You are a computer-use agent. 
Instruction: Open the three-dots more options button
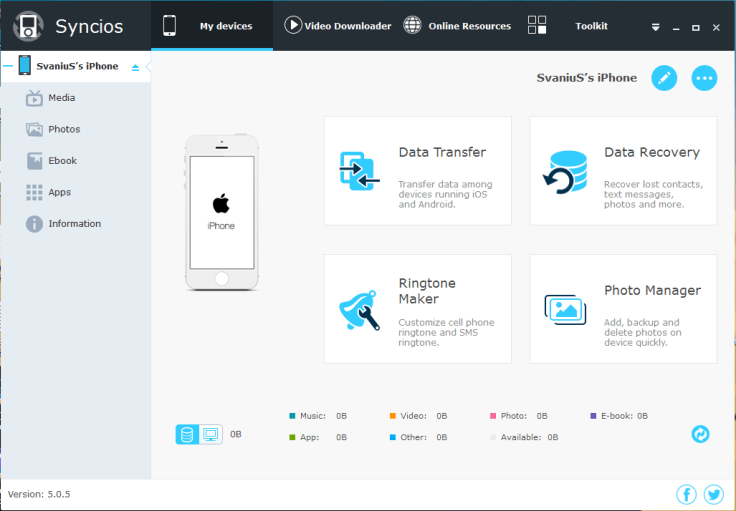point(704,78)
